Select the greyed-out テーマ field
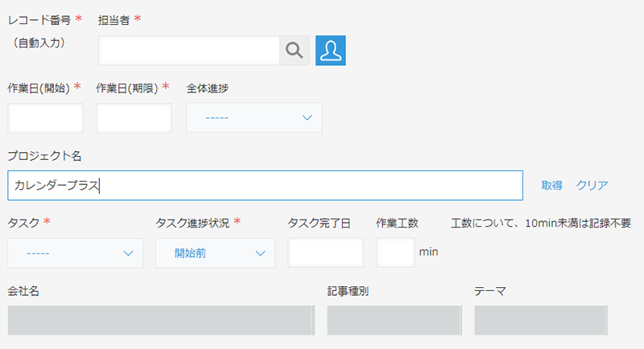Image resolution: width=644 pixels, height=349 pixels. (542, 320)
